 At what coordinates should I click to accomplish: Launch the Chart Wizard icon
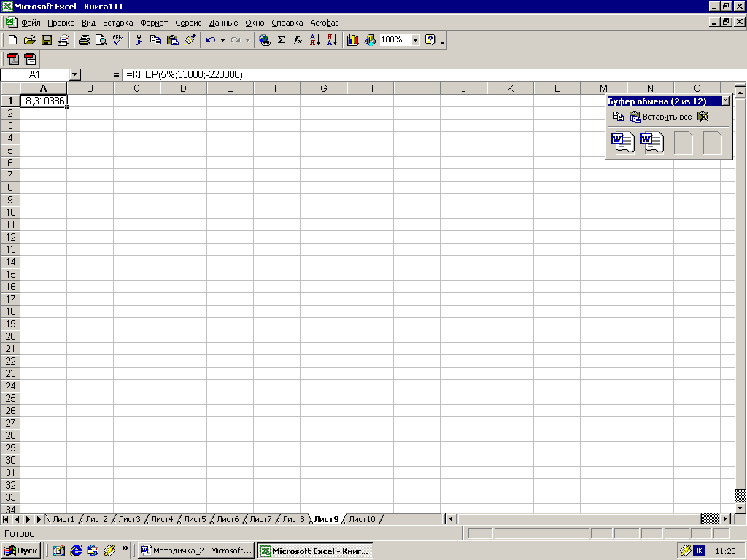click(352, 41)
